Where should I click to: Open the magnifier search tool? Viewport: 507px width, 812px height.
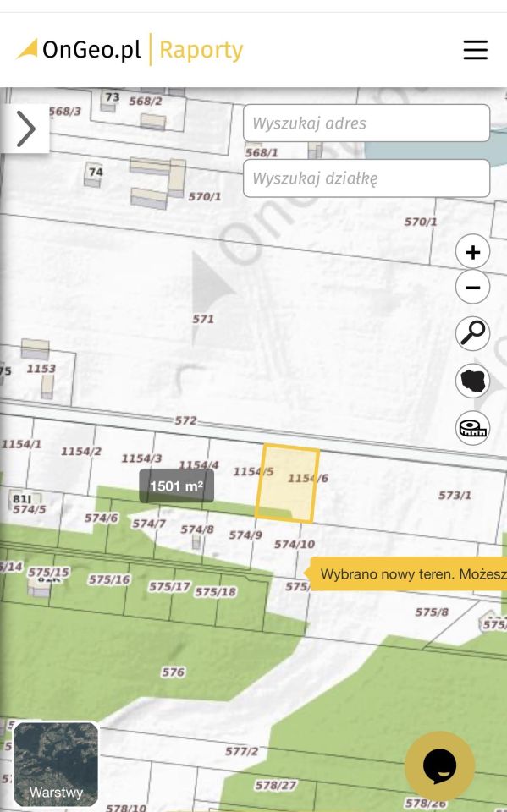pyautogui.click(x=472, y=332)
